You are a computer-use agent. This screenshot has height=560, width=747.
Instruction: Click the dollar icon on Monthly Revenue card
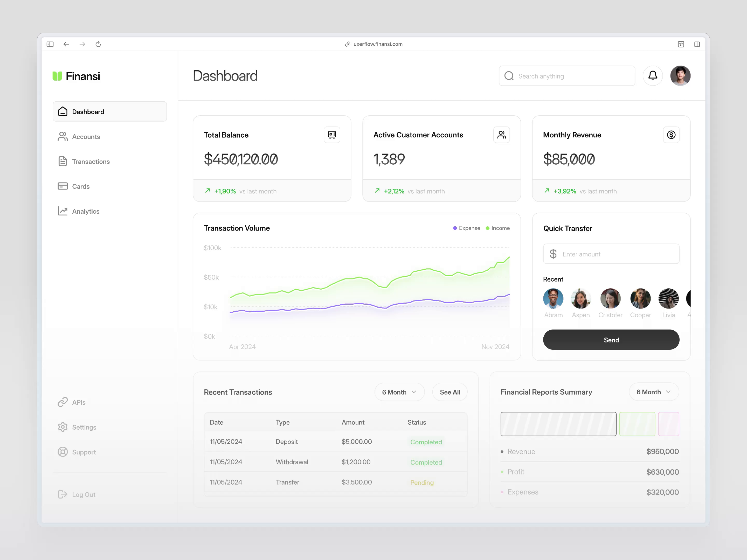pyautogui.click(x=672, y=134)
